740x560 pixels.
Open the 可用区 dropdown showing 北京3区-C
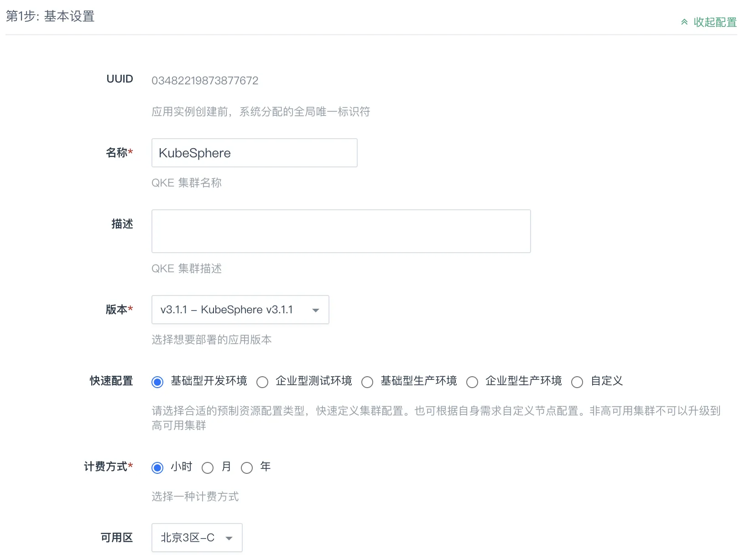click(x=197, y=538)
